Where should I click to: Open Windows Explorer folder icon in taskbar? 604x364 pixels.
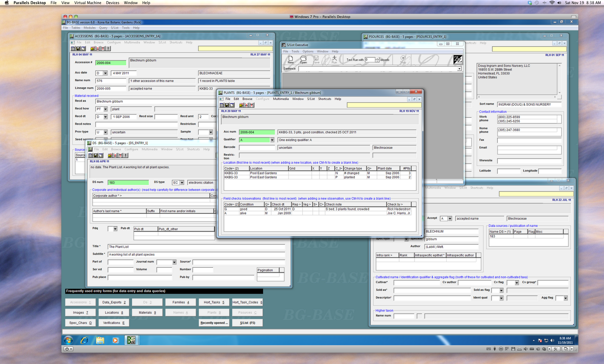[x=100, y=340]
